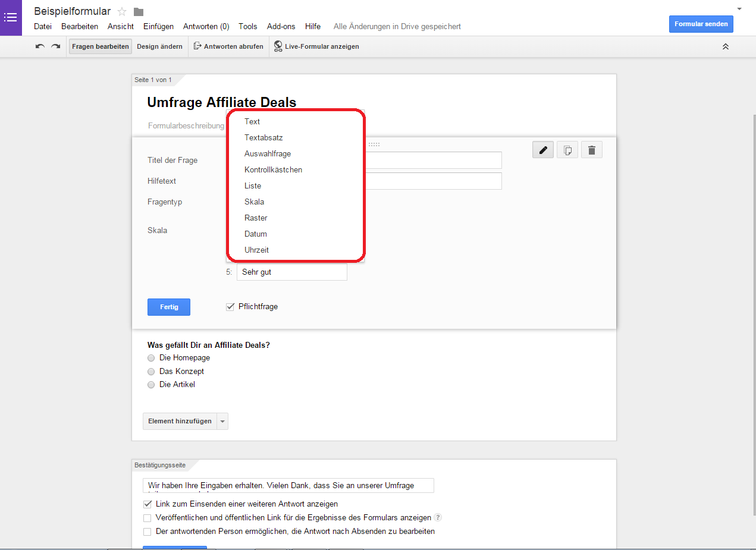Screen dimensions: 756x550
Task: Open the Ansicht menu
Action: [121, 26]
